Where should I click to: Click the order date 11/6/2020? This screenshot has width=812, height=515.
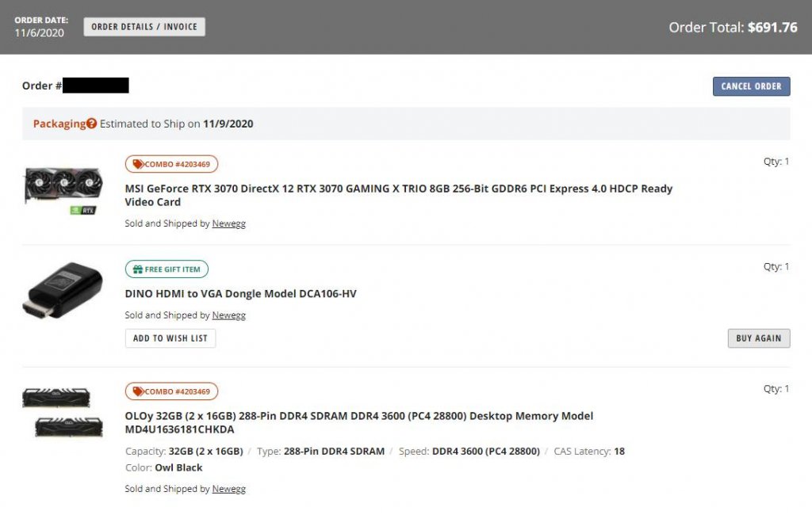(x=40, y=33)
